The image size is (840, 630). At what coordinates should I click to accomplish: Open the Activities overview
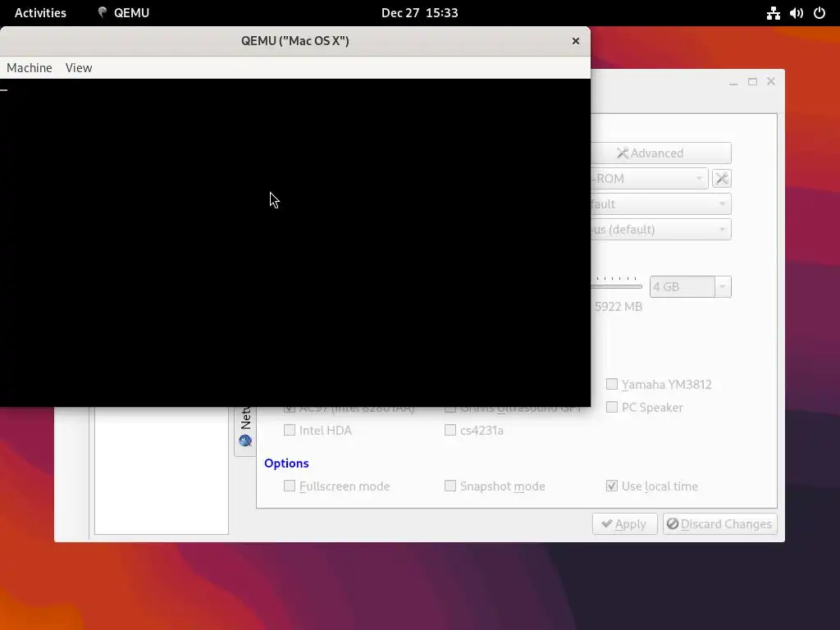[40, 13]
